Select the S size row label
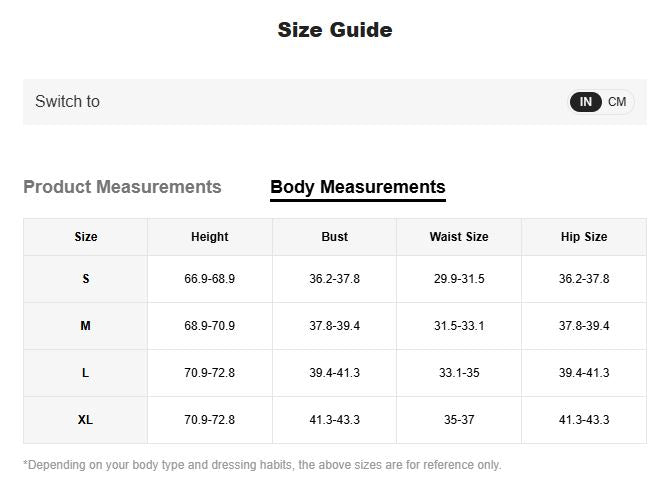The width and height of the screenshot is (663, 485). tap(86, 279)
